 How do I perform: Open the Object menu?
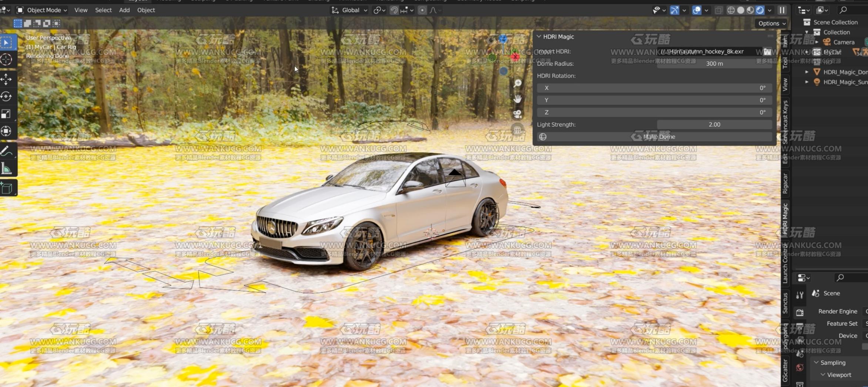pyautogui.click(x=146, y=10)
